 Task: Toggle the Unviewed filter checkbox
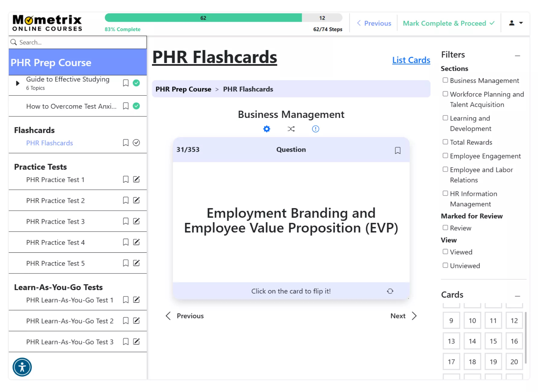point(445,265)
